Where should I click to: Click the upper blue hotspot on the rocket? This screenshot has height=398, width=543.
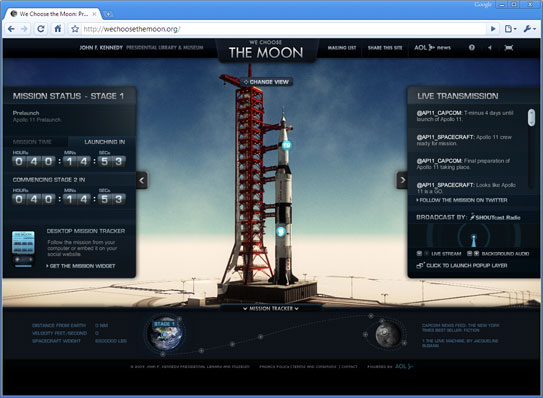pyautogui.click(x=286, y=145)
